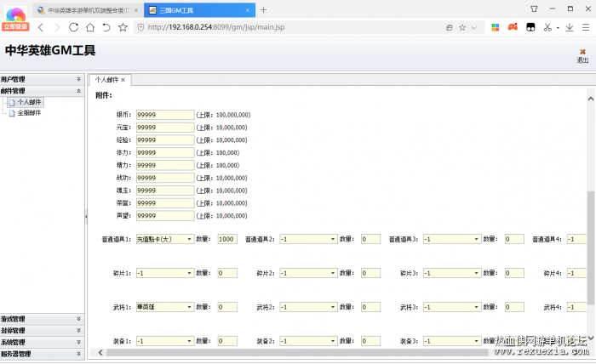Click the scroll-up arrow of content panel
596x364 pixels.
point(590,99)
